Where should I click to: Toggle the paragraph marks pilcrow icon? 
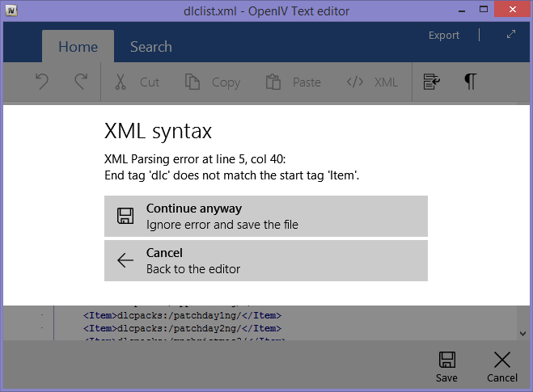pos(470,82)
